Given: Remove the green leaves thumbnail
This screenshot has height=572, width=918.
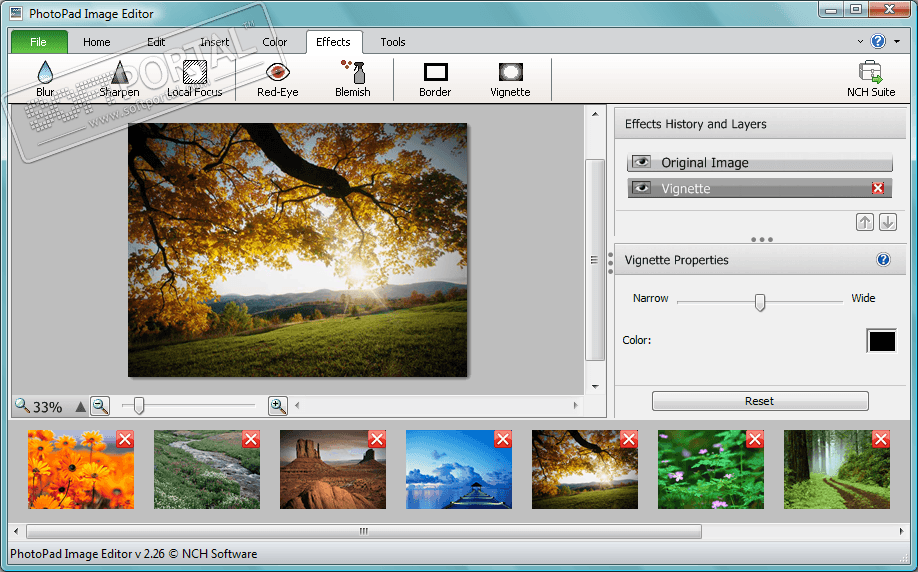Looking at the screenshot, I should 755,439.
